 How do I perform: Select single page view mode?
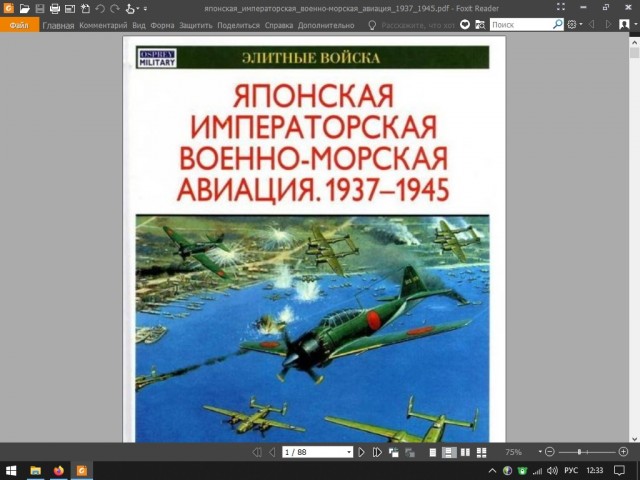433,452
